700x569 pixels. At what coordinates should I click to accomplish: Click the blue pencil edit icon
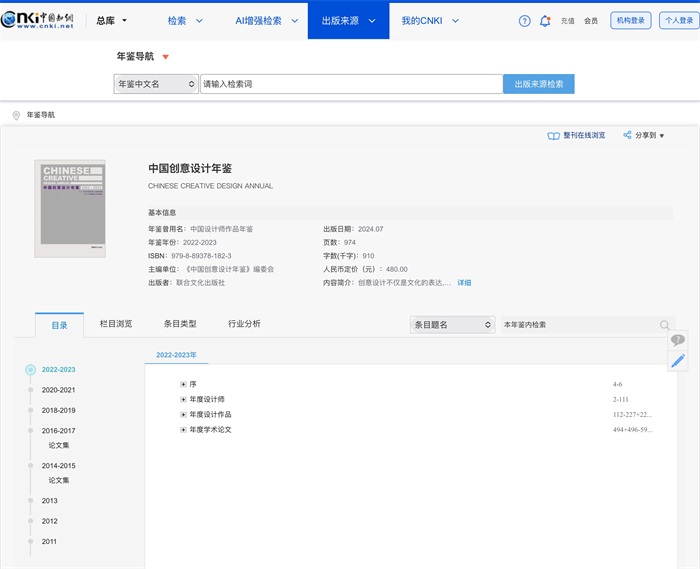coord(678,361)
